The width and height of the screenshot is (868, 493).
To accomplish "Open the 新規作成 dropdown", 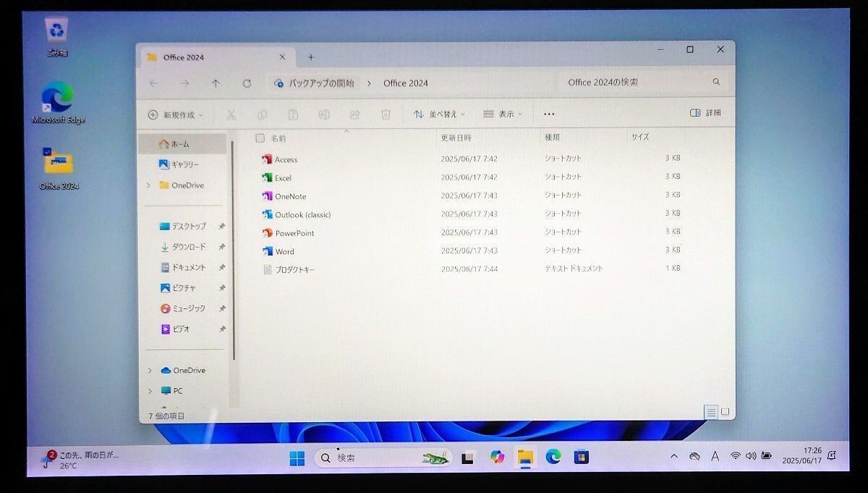I will (x=175, y=114).
